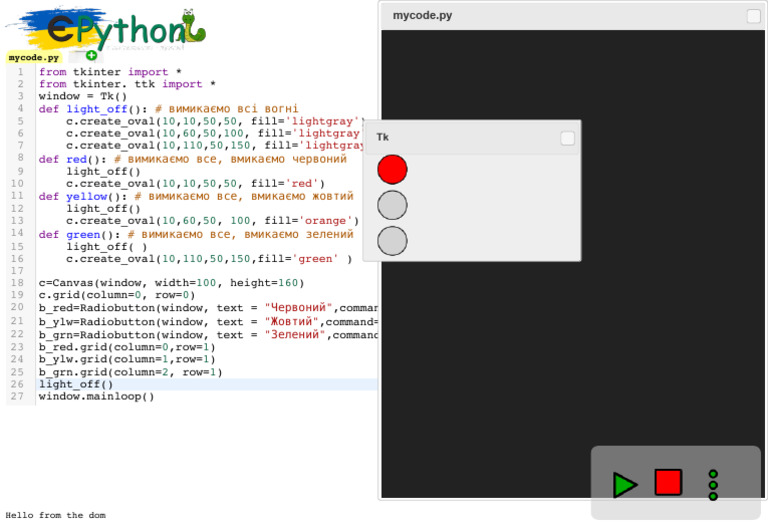Click the square button in Tk window title
The width and height of the screenshot is (768, 527).
click(x=567, y=139)
